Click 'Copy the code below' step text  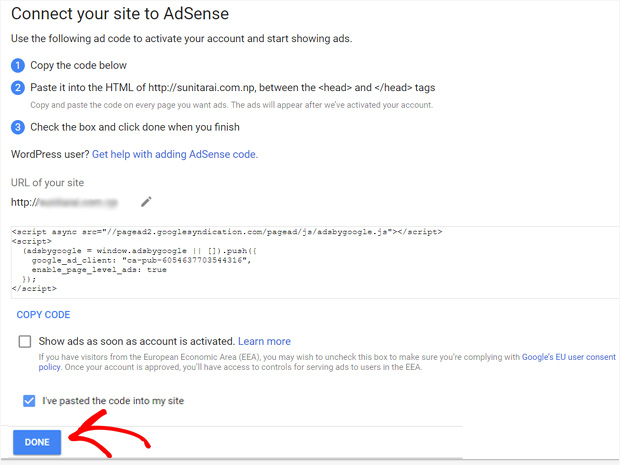coord(78,65)
